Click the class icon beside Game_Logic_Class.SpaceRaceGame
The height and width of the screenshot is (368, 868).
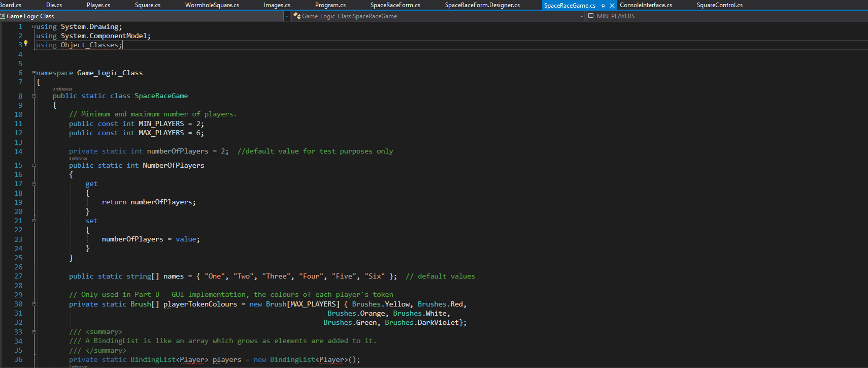(297, 16)
